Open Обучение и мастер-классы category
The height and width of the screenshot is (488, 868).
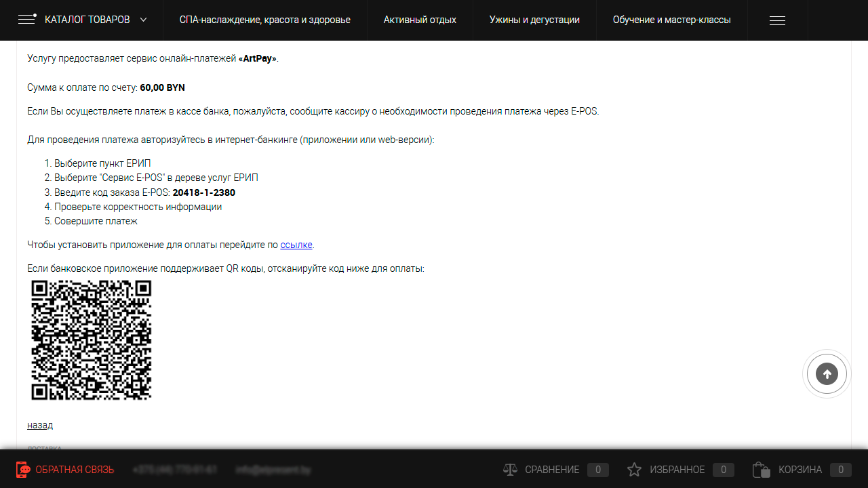pyautogui.click(x=671, y=20)
